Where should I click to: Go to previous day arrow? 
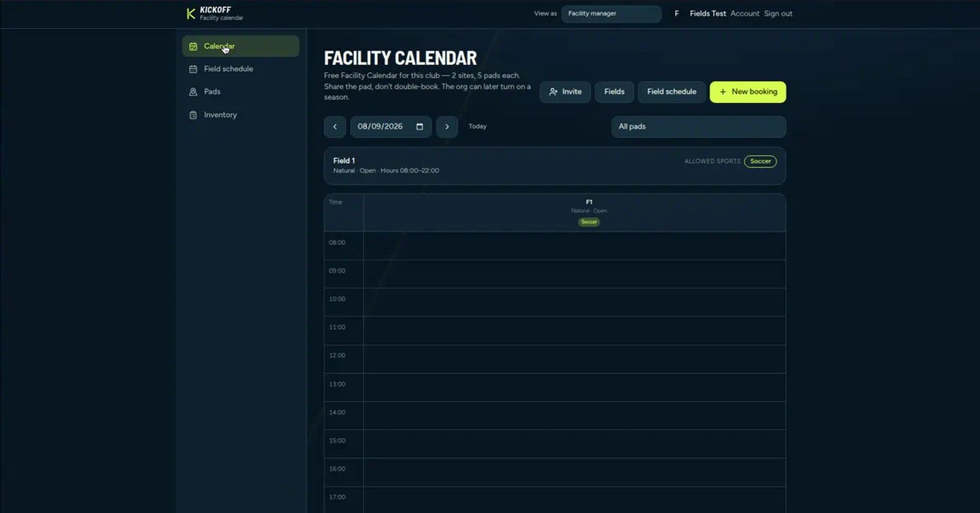pyautogui.click(x=335, y=127)
